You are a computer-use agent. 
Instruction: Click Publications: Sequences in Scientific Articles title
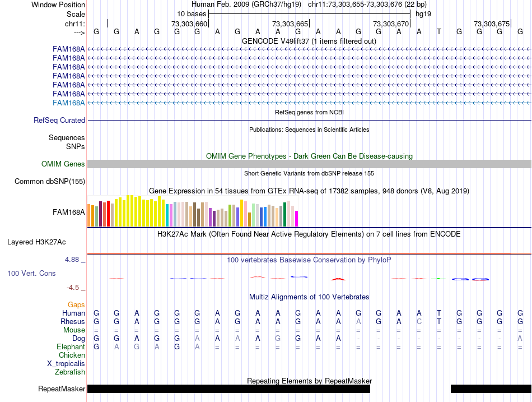pos(309,130)
